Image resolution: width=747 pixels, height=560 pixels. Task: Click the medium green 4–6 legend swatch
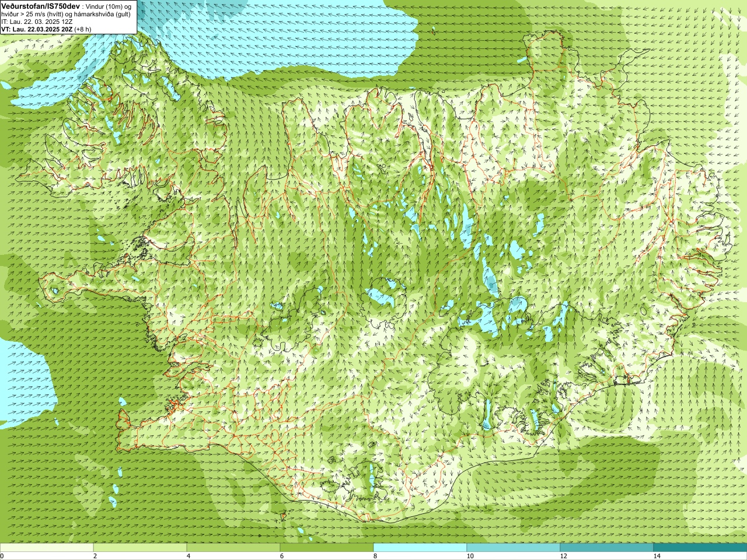coord(233,548)
